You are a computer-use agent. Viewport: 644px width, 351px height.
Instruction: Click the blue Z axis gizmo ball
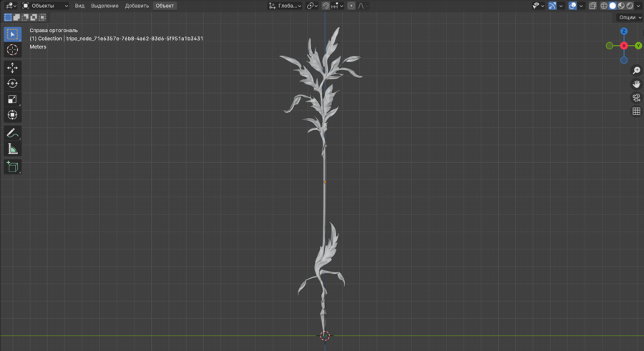624,31
